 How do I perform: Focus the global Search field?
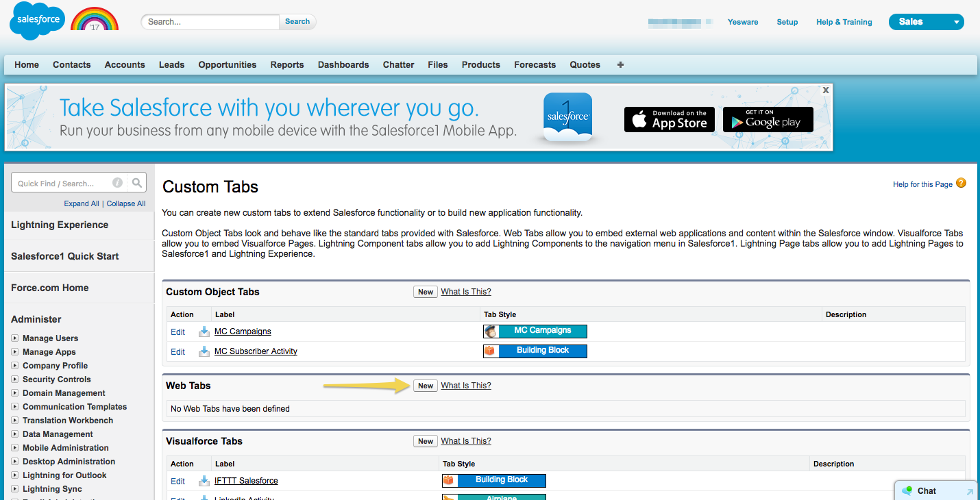210,22
